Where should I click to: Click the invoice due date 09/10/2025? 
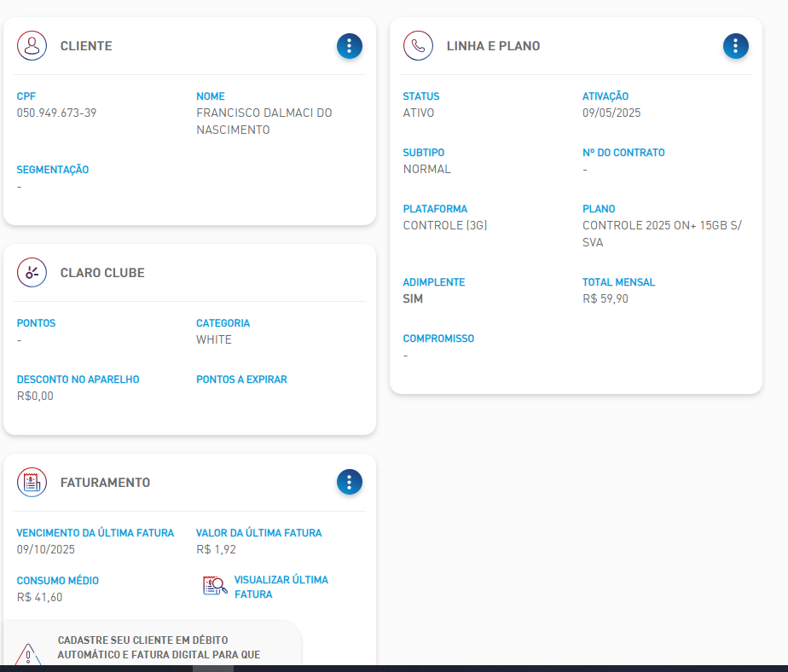coord(46,549)
